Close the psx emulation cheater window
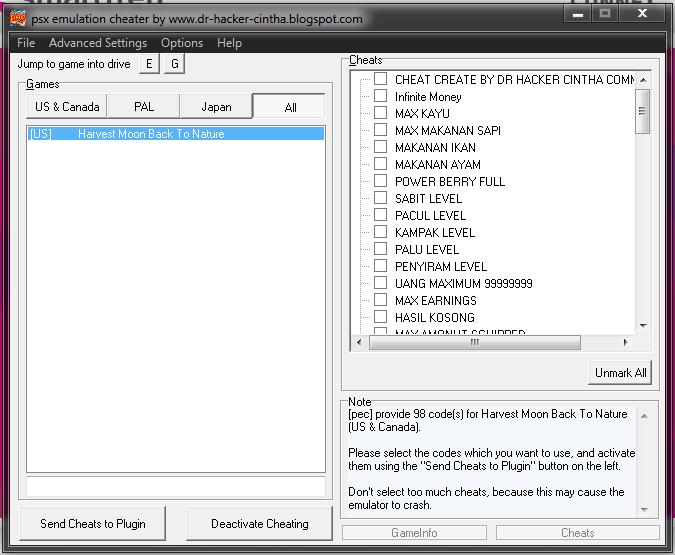The height and width of the screenshot is (555, 675). pos(642,14)
